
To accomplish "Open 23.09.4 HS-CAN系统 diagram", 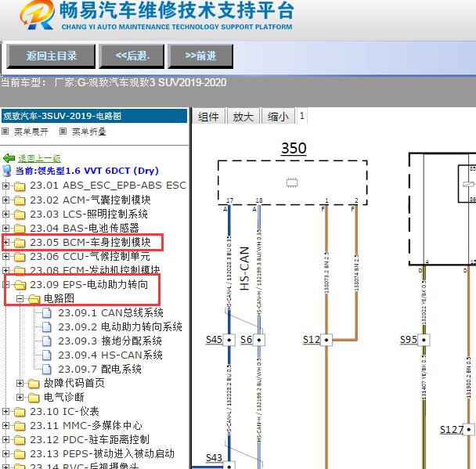I will [110, 355].
